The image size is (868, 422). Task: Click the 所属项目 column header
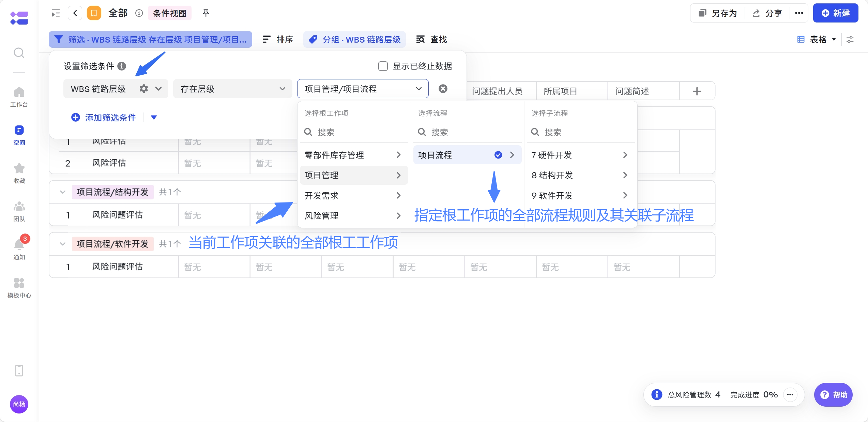coord(560,91)
